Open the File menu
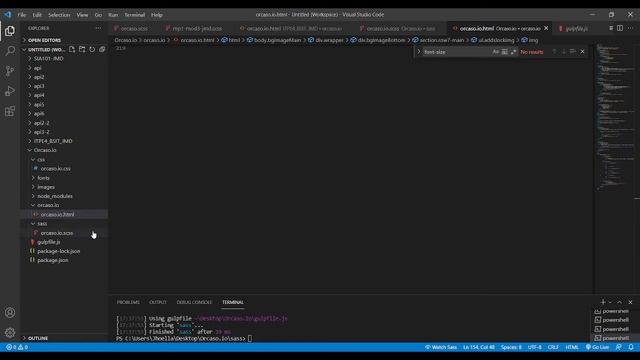Viewport: 640px width, 360px height. (x=22, y=15)
